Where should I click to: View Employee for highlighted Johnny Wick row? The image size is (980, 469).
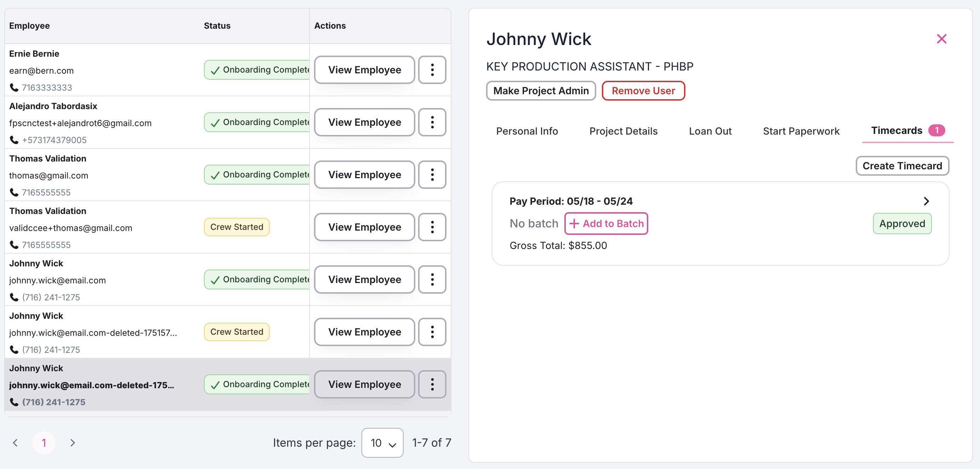[364, 384]
